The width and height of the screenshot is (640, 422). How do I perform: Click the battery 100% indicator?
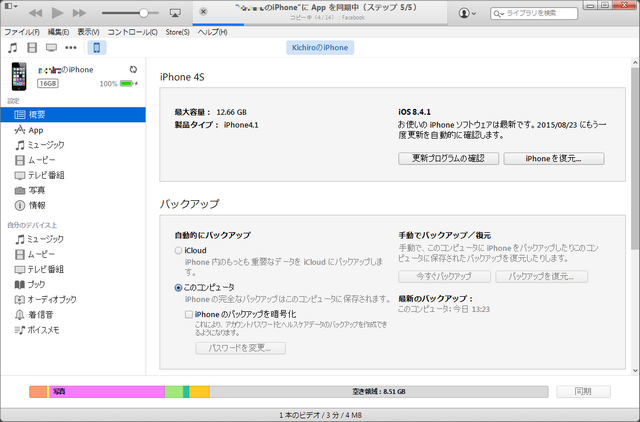pos(119,84)
